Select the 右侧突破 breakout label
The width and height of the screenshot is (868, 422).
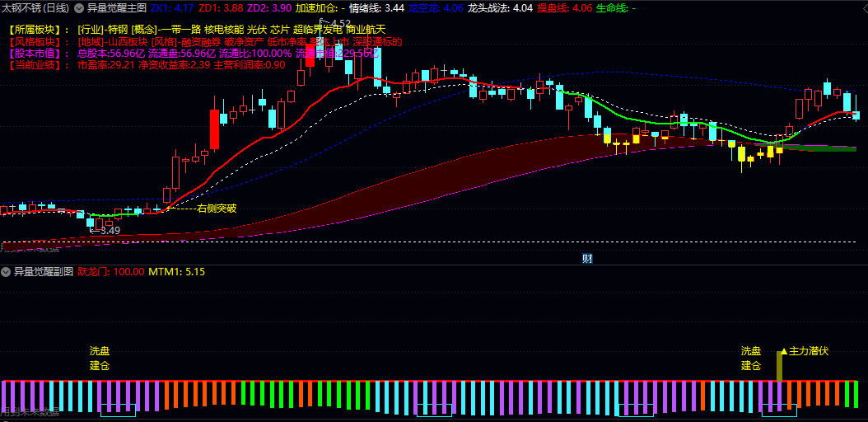tap(217, 209)
